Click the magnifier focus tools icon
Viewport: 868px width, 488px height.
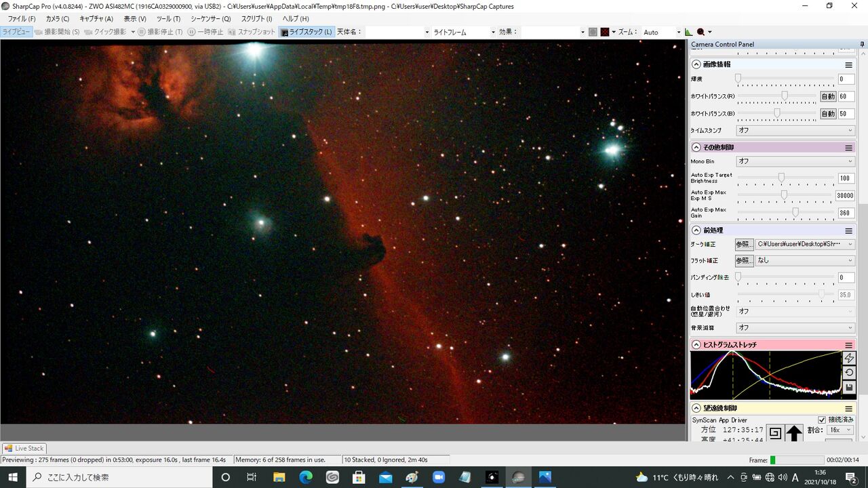701,32
